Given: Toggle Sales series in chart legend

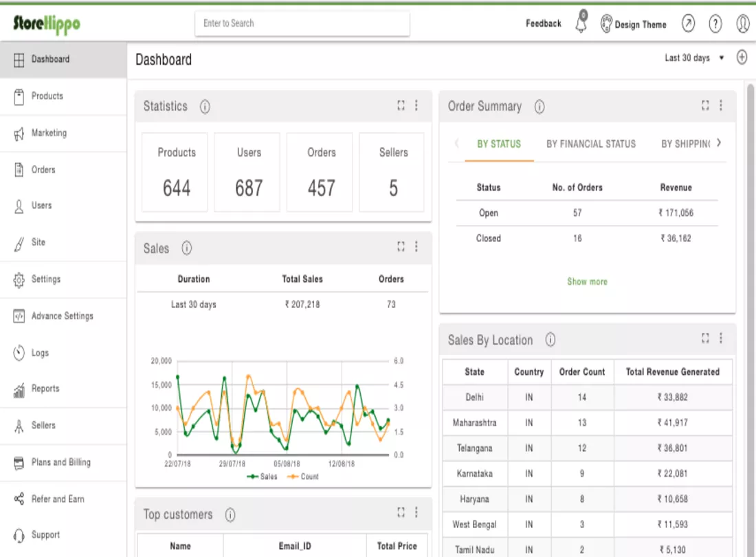Looking at the screenshot, I should click(x=262, y=477).
